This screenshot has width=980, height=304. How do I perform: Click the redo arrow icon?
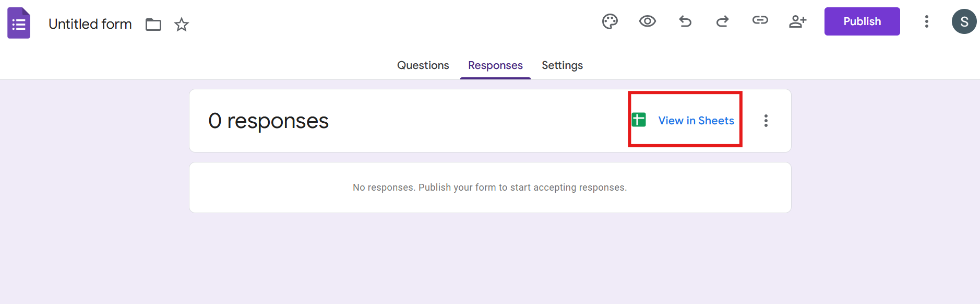click(x=723, y=21)
